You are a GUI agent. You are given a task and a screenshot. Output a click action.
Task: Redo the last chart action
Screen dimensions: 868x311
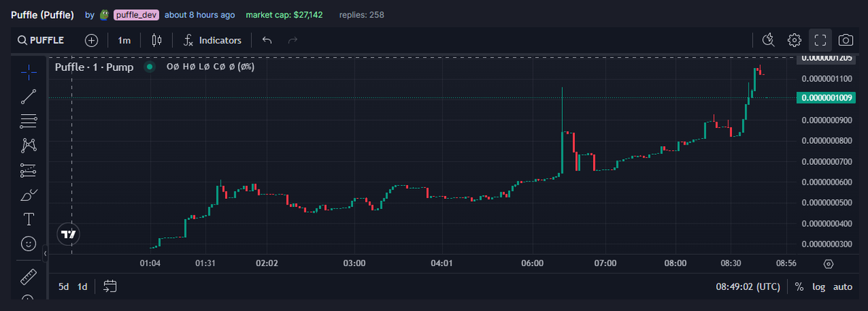[x=292, y=41]
